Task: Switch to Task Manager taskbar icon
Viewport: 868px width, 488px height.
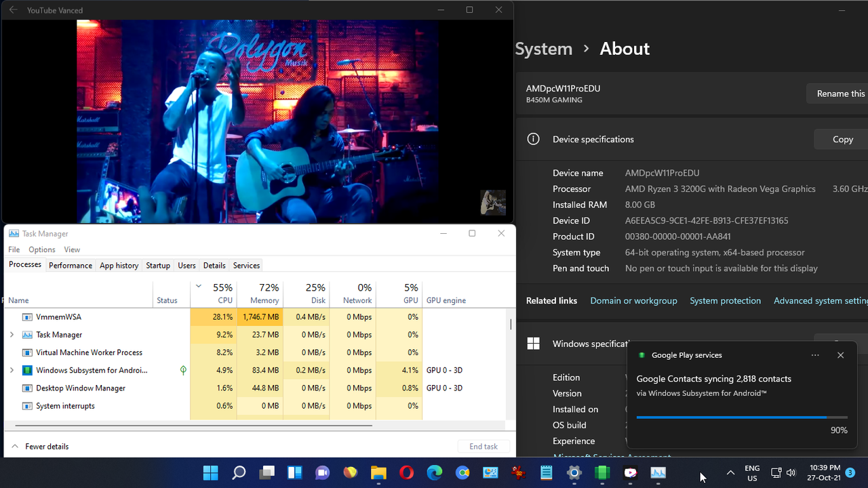Action: click(658, 472)
